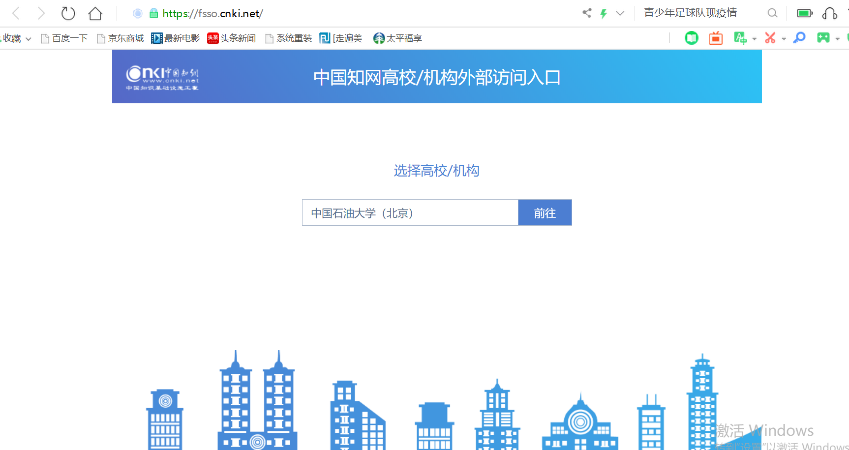
Task: Open the headphones icon in toolbar
Action: pos(829,13)
